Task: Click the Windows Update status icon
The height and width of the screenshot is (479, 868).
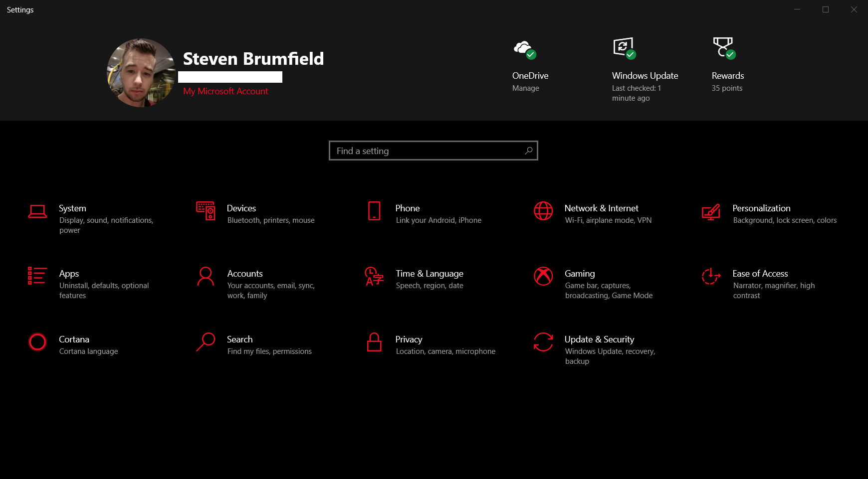Action: coord(625,48)
